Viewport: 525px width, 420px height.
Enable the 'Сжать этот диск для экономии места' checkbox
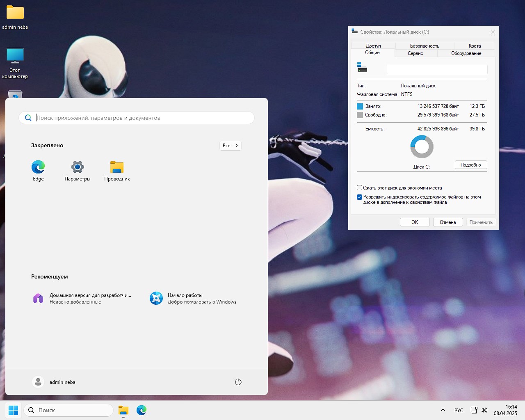[x=359, y=187]
